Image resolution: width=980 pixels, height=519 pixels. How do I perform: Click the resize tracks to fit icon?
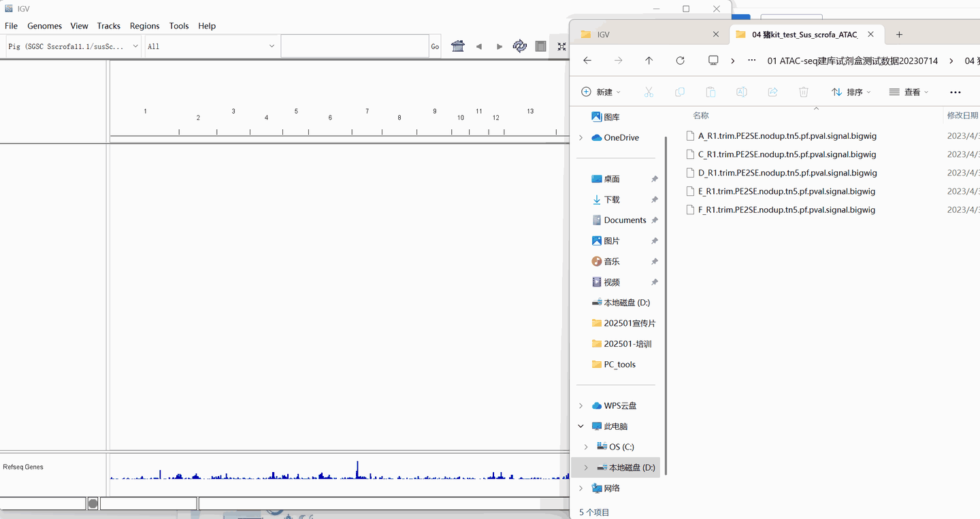pos(561,46)
